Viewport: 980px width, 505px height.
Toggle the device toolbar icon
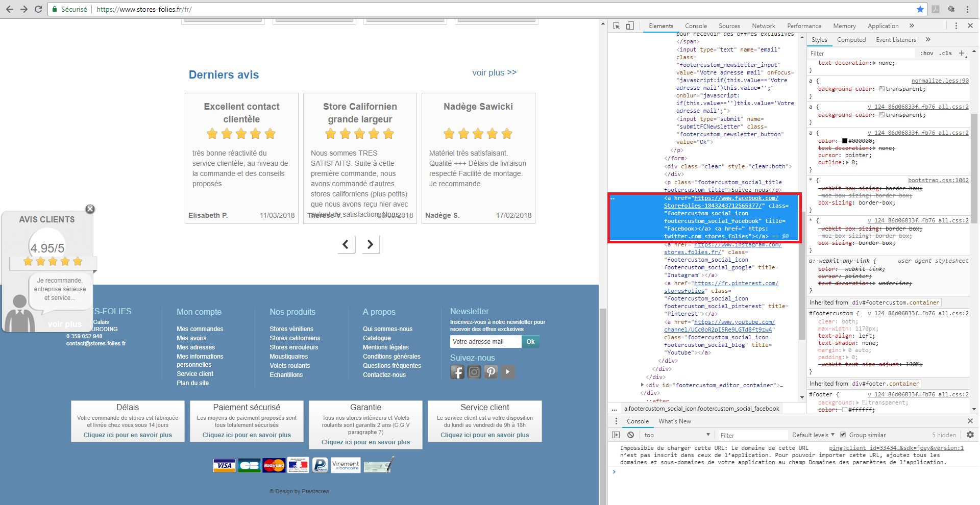pyautogui.click(x=630, y=26)
